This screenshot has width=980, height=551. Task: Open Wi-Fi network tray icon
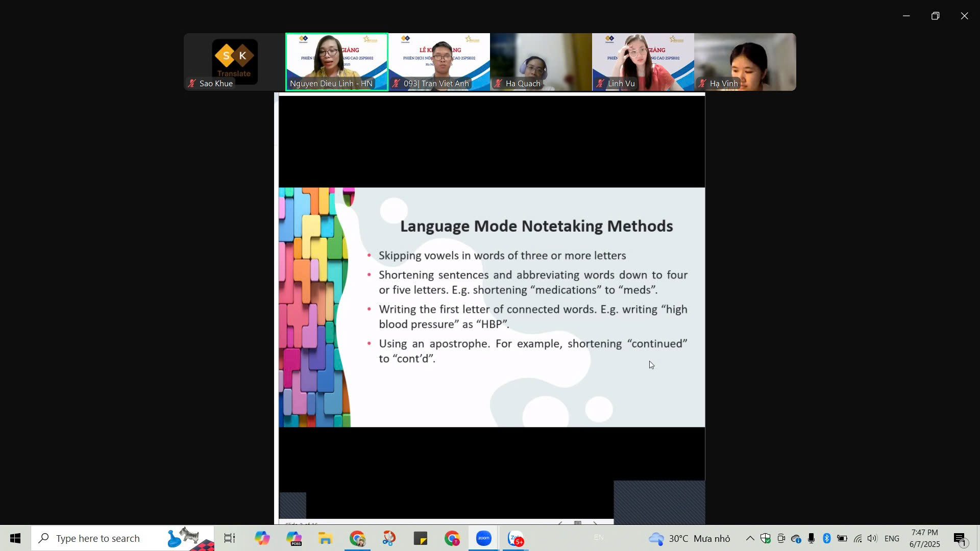pos(858,538)
